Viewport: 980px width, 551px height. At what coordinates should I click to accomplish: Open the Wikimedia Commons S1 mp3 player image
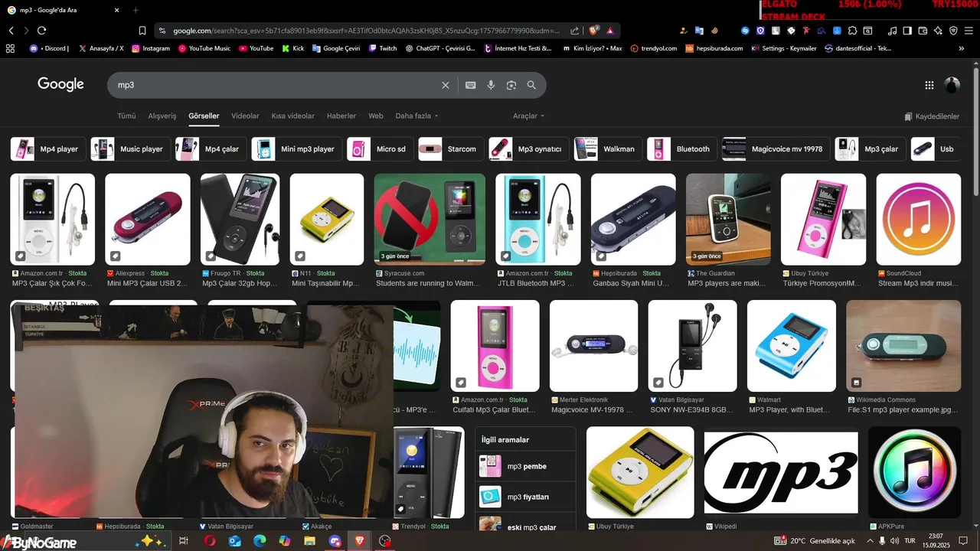[x=903, y=346]
